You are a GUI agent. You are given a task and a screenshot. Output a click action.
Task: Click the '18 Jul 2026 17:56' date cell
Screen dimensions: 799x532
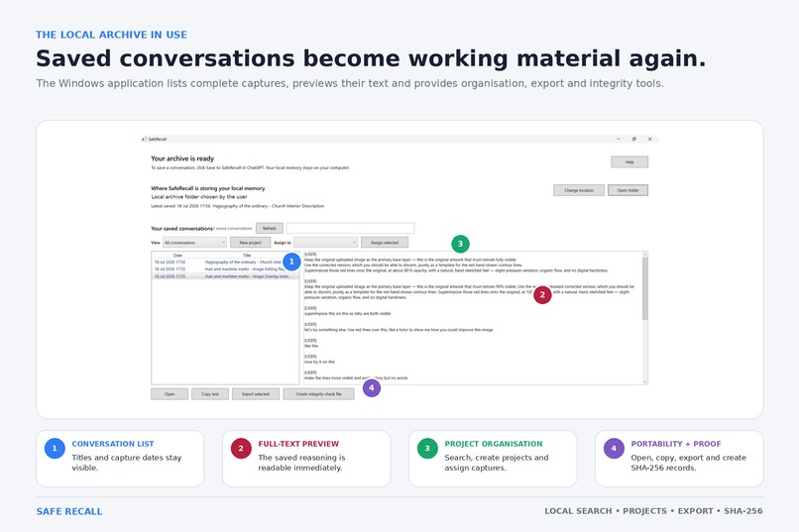click(170, 263)
